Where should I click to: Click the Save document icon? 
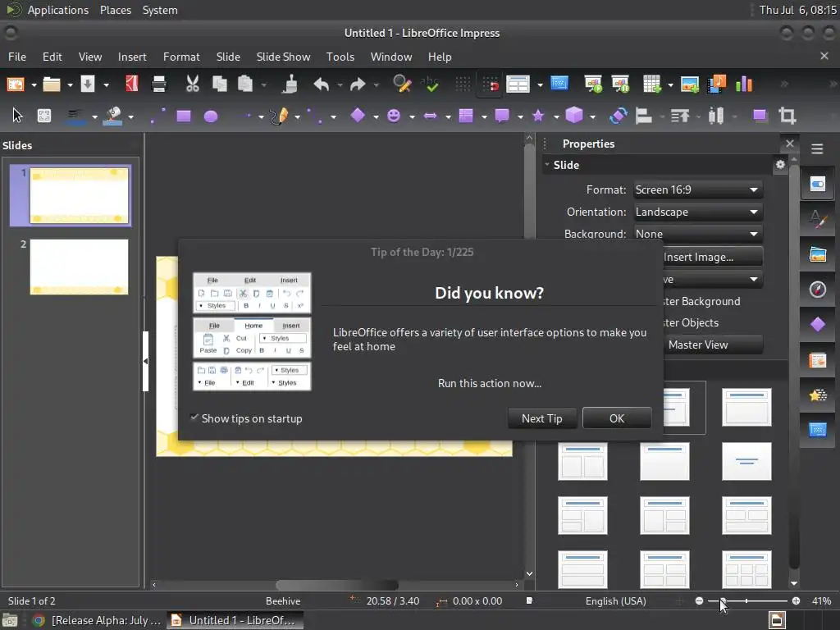(87, 84)
